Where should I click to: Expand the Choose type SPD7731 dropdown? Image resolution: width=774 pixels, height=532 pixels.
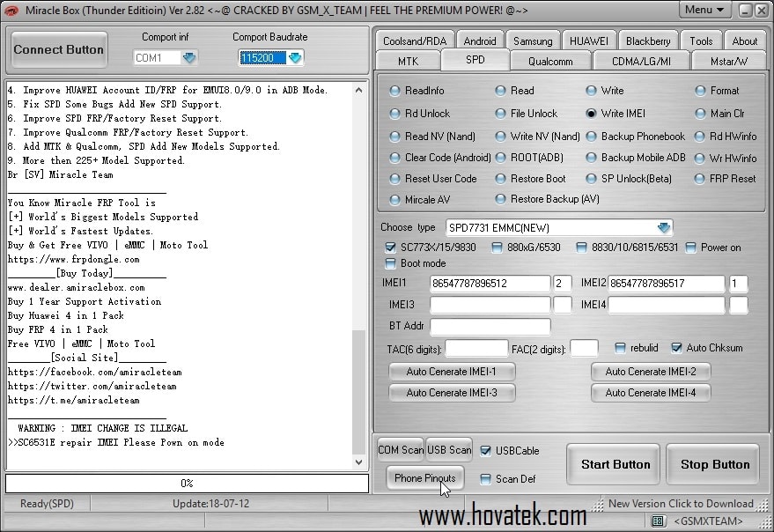pyautogui.click(x=663, y=228)
